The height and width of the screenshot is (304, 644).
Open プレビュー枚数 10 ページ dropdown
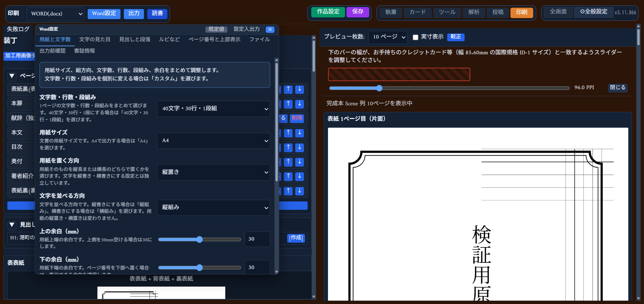pyautogui.click(x=388, y=37)
